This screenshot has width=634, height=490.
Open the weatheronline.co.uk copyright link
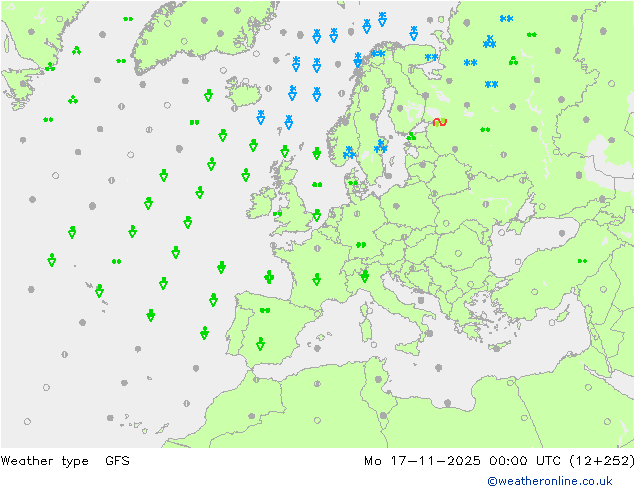[x=549, y=481]
